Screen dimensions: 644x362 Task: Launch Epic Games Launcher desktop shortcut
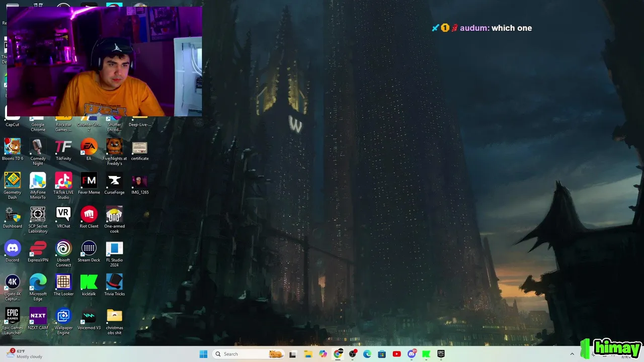tap(13, 316)
